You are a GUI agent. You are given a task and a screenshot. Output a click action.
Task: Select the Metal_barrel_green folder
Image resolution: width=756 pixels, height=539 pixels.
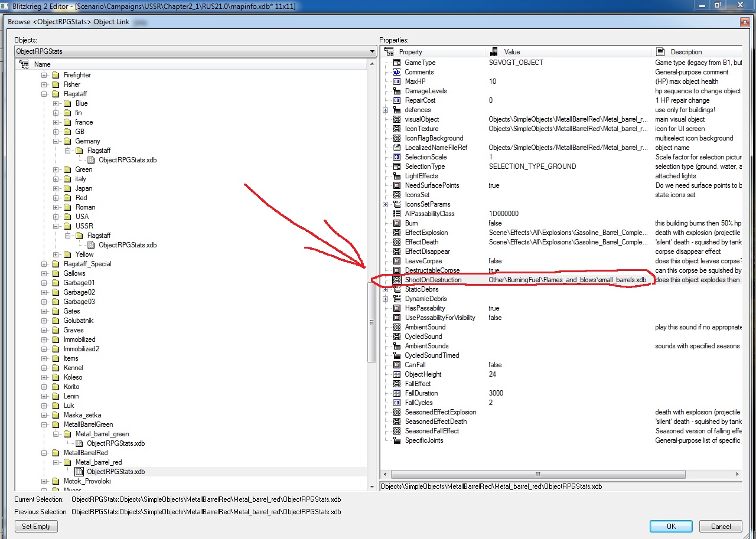(x=102, y=434)
